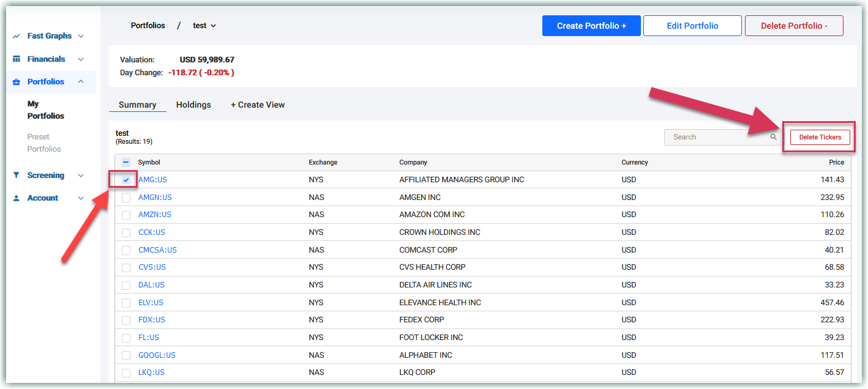
Task: Click the ELEVANCE HEALTH INC cell
Action: click(x=440, y=303)
